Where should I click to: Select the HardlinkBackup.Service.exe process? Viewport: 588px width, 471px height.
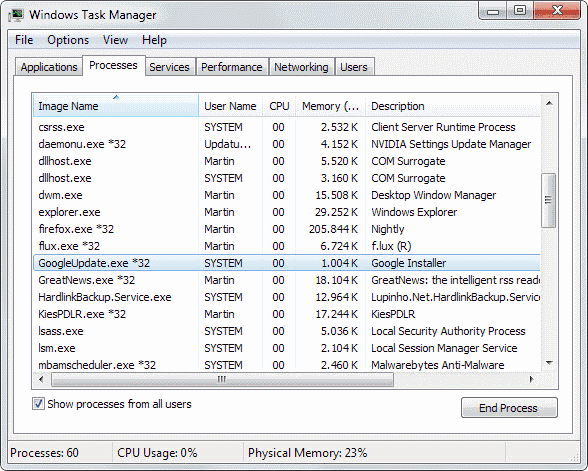(x=287, y=297)
